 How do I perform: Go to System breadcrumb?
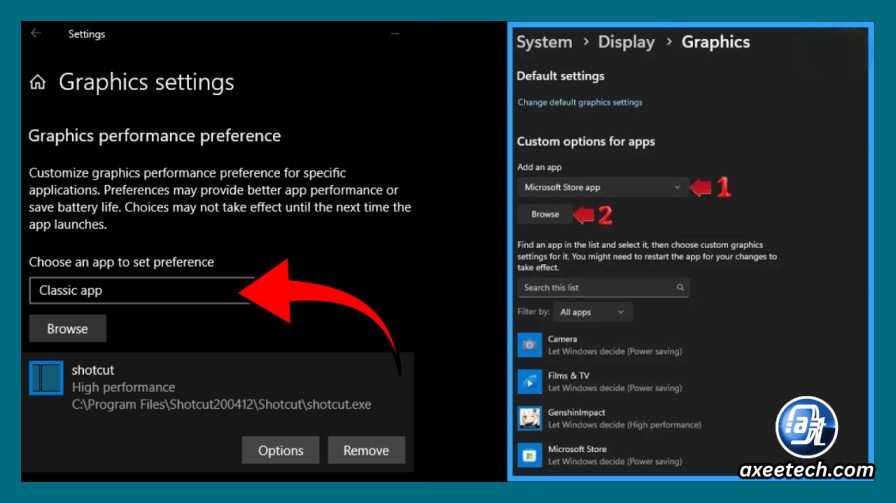pyautogui.click(x=544, y=42)
